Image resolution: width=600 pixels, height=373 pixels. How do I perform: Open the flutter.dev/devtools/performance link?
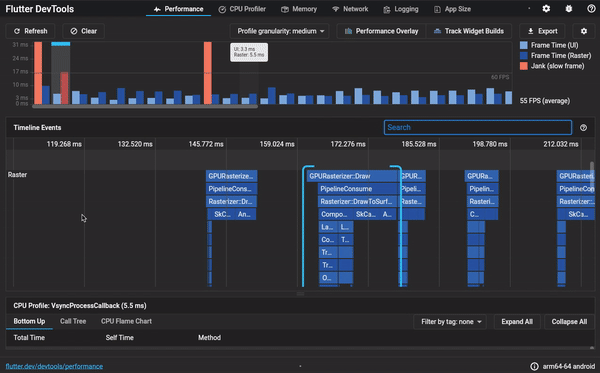point(54,366)
